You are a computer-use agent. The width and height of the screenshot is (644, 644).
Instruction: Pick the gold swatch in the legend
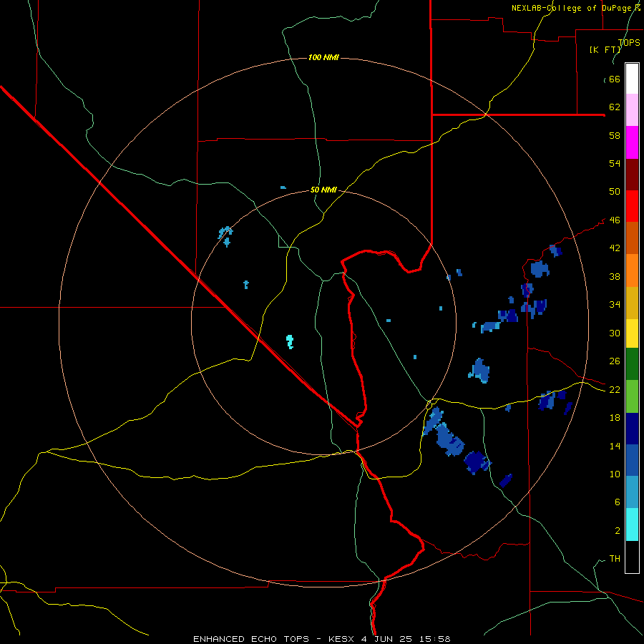tap(632, 303)
